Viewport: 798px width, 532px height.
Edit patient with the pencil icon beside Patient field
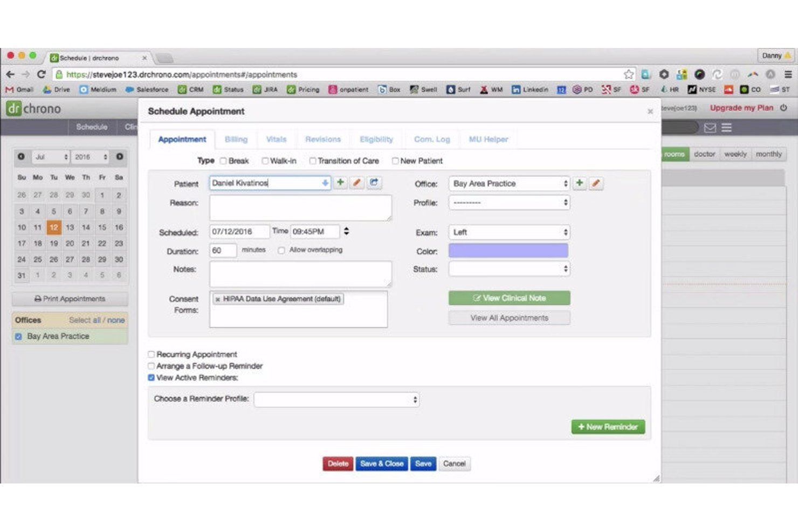(x=356, y=183)
